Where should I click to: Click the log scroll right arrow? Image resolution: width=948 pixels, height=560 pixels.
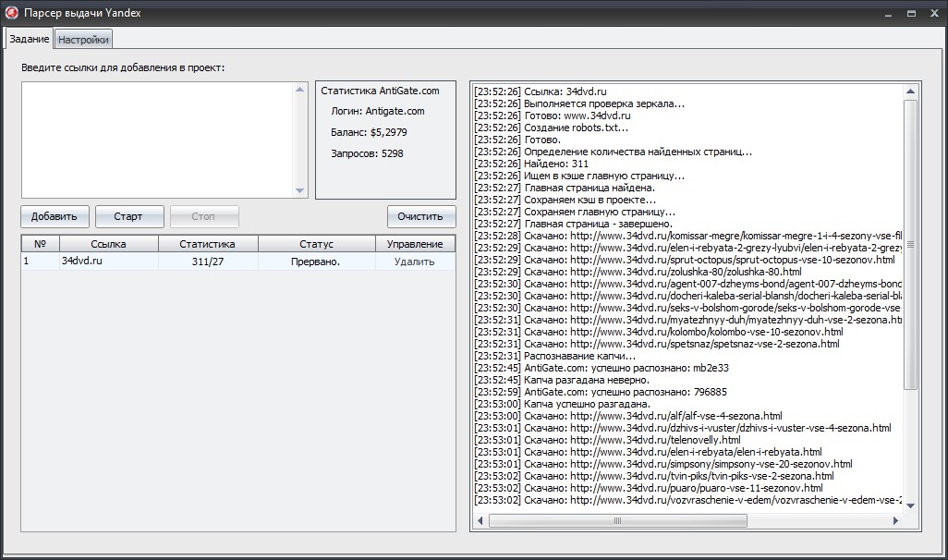[895, 520]
